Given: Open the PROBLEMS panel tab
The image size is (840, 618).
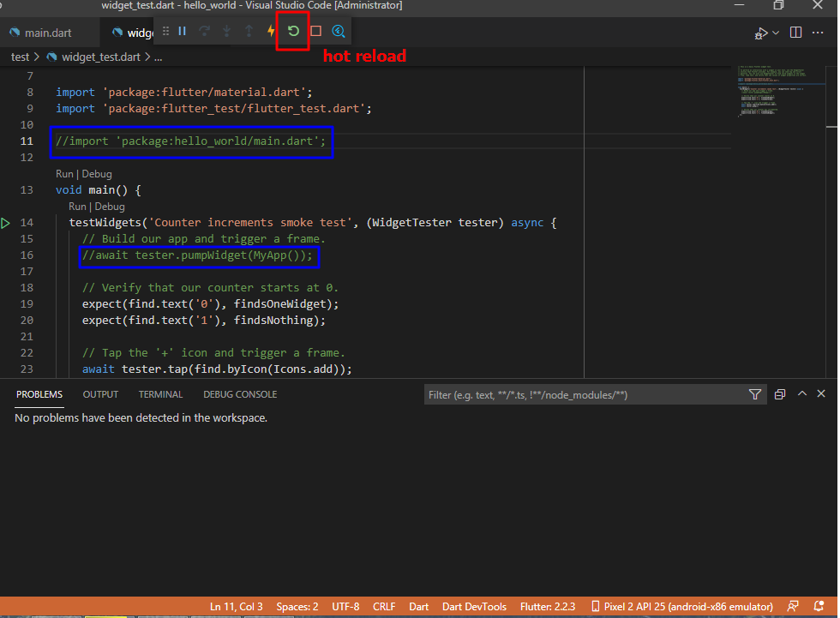Looking at the screenshot, I should [39, 394].
